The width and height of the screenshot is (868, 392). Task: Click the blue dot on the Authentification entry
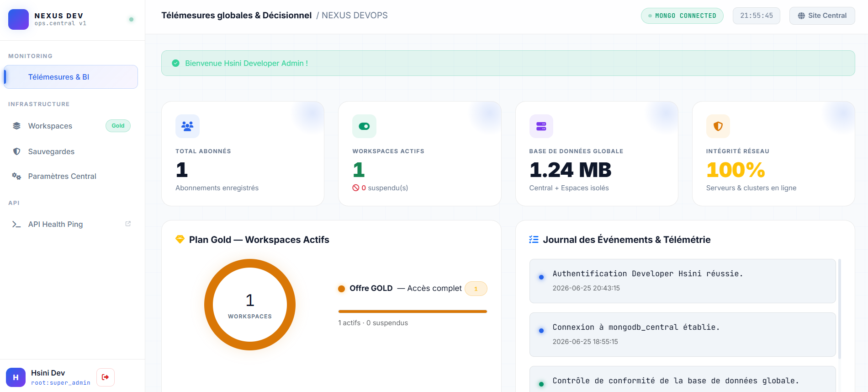pyautogui.click(x=541, y=277)
